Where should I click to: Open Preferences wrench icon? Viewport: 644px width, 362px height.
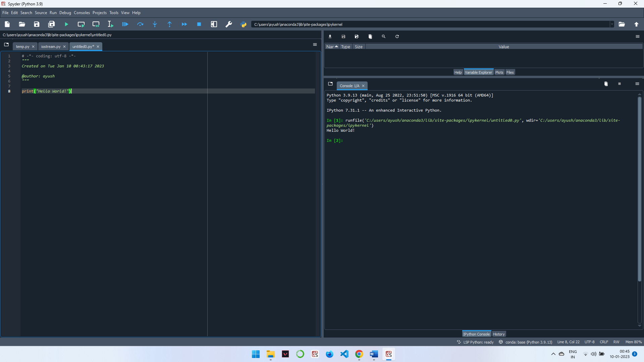[229, 24]
